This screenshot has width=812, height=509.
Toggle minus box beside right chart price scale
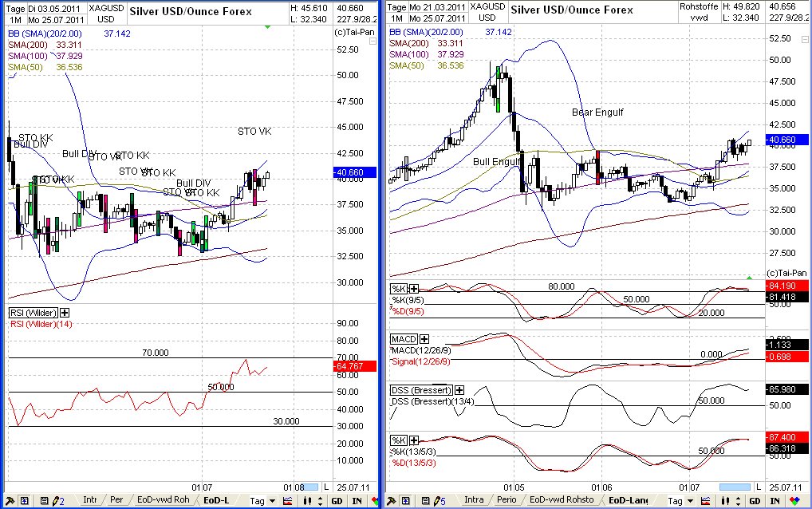805,39
